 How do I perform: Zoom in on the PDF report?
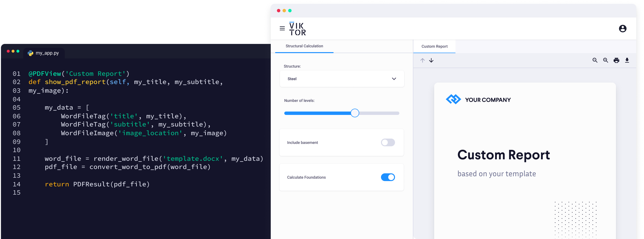606,60
